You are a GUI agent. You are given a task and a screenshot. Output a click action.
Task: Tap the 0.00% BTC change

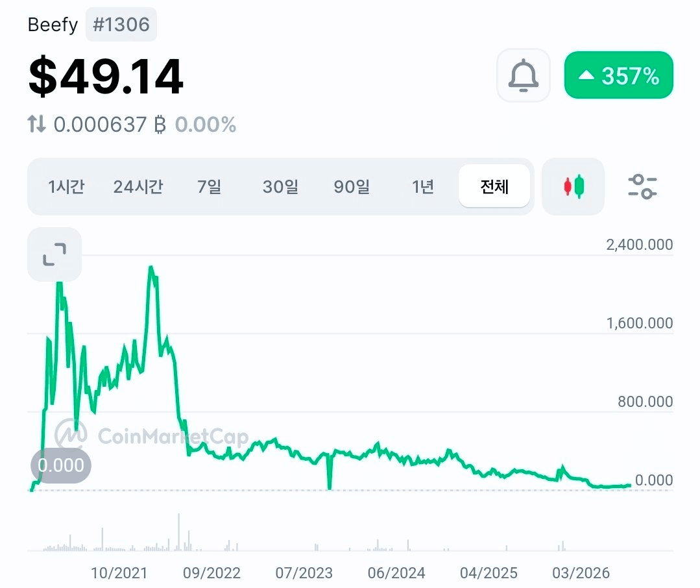point(206,124)
